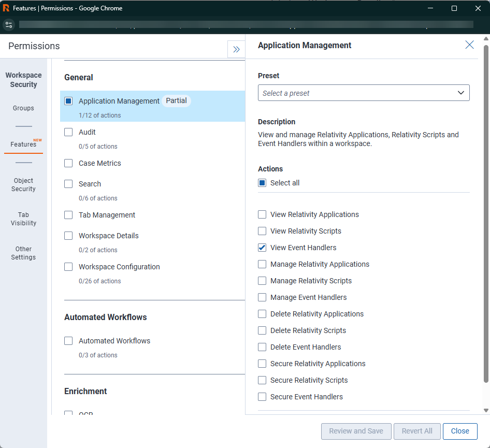
Task: Select the Search feature label
Action: coord(90,184)
